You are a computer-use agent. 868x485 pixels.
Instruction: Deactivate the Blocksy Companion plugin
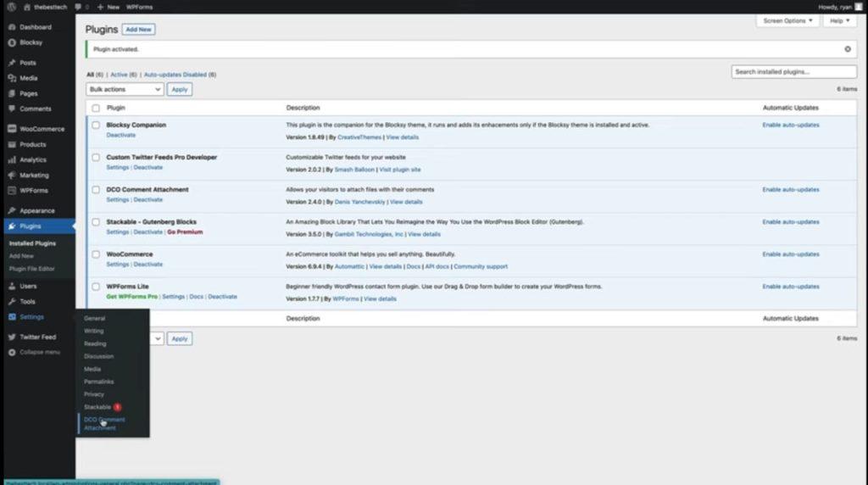tap(120, 135)
